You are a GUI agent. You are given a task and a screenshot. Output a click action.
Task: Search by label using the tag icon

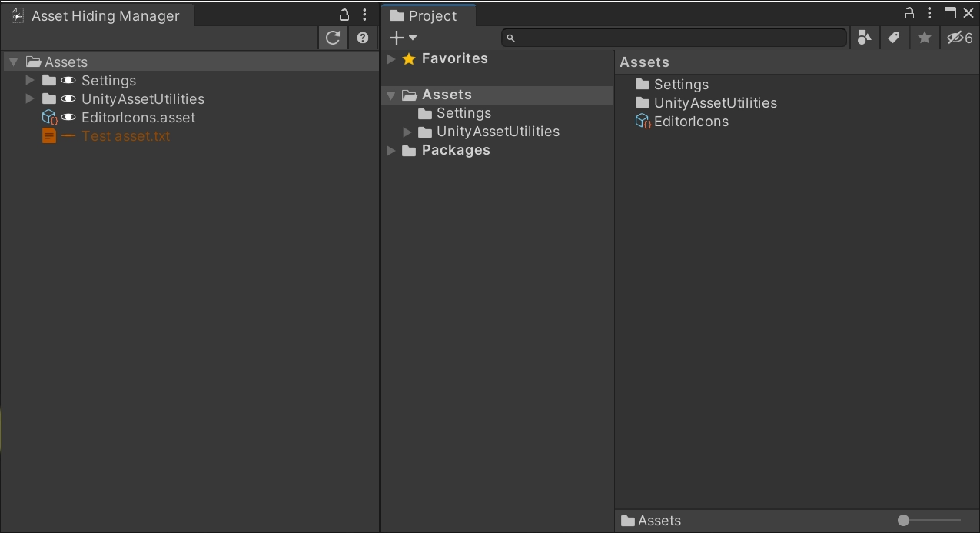pos(894,37)
